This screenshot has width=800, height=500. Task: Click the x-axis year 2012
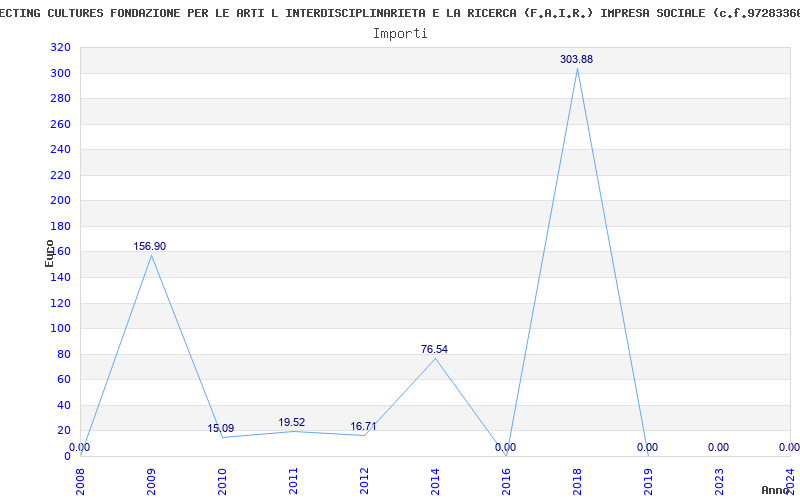point(364,482)
